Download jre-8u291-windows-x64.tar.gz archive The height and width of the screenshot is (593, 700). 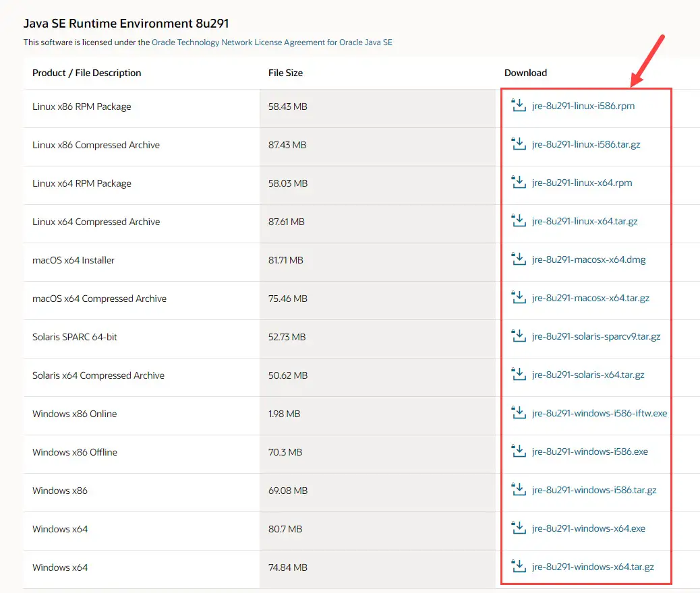(x=592, y=567)
